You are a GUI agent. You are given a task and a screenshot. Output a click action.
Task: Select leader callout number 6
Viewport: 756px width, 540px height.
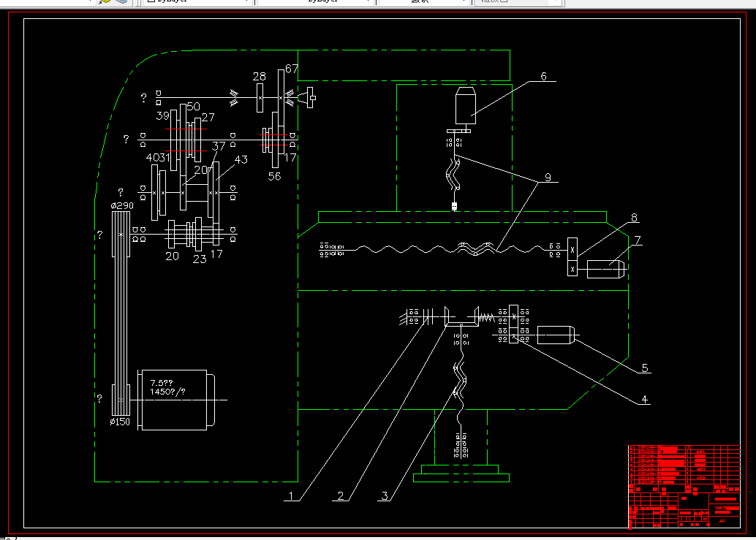544,76
